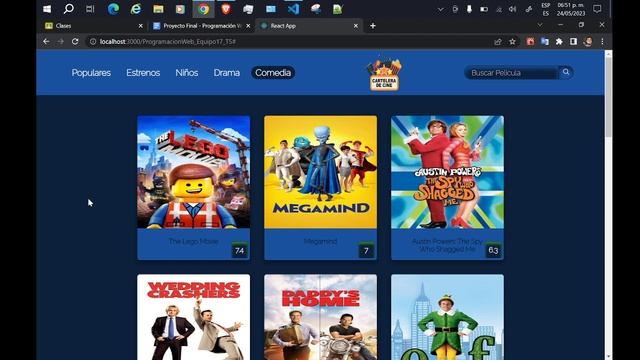Open Windows taskbar search
640x360 pixels.
69,9
